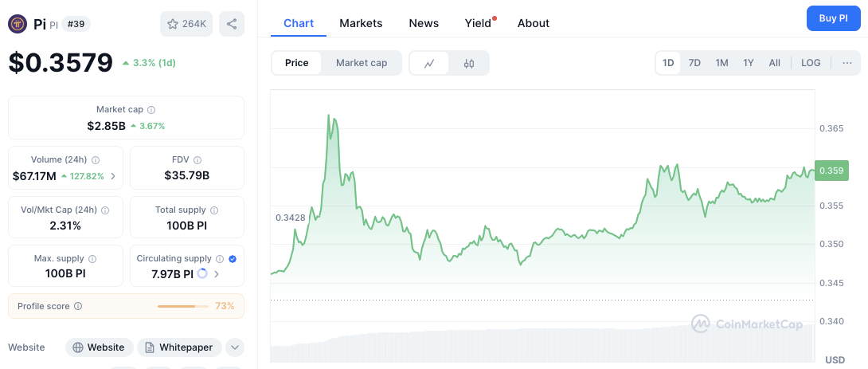Show Max. supply info icon

click(x=92, y=259)
